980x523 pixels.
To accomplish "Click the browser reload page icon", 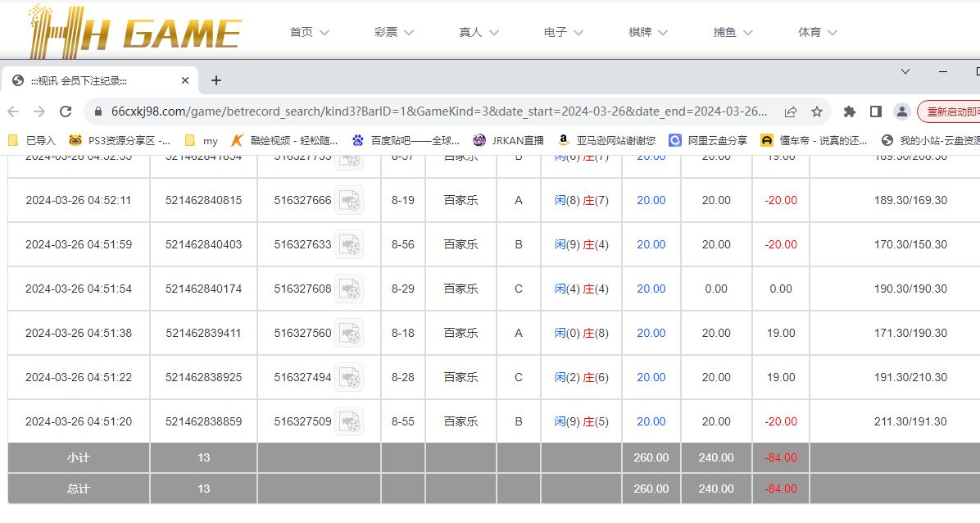I will (66, 111).
